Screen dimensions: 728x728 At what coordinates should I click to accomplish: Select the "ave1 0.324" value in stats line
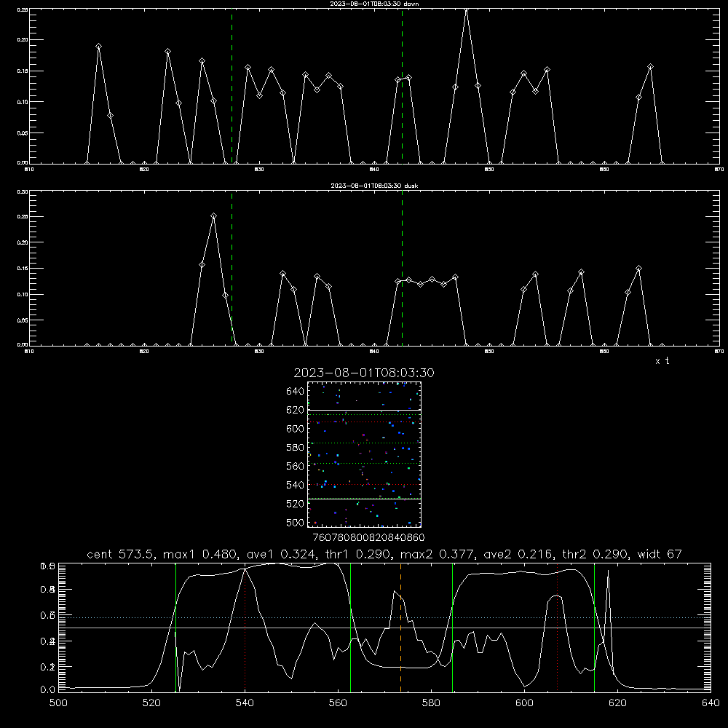pos(280,554)
